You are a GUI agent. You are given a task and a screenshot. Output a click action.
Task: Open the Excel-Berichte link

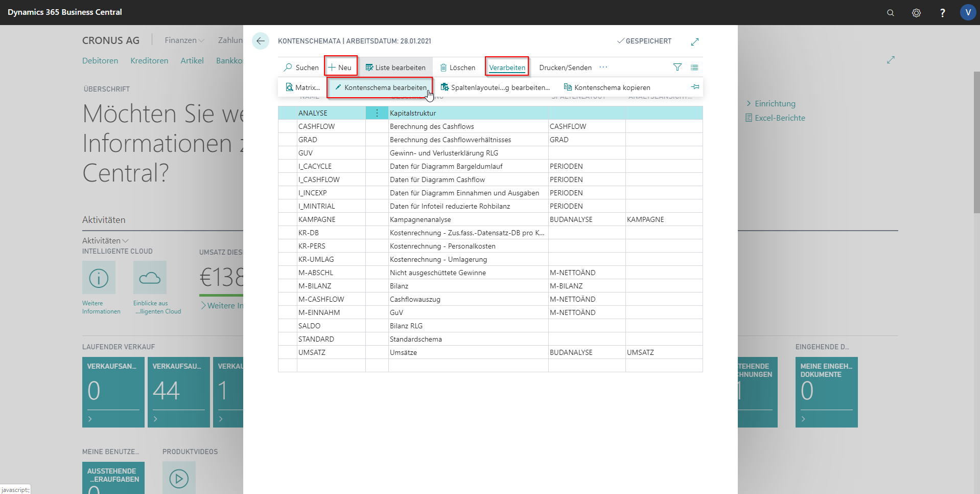775,118
